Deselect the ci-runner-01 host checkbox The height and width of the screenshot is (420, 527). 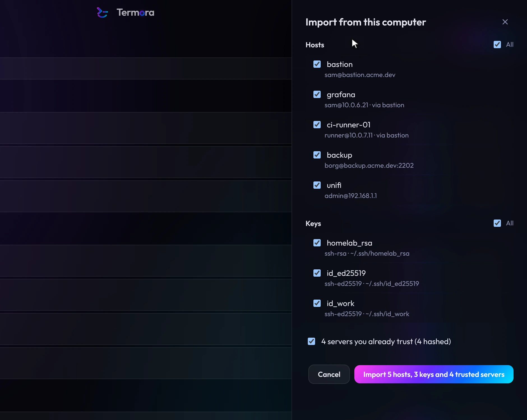[x=317, y=125]
